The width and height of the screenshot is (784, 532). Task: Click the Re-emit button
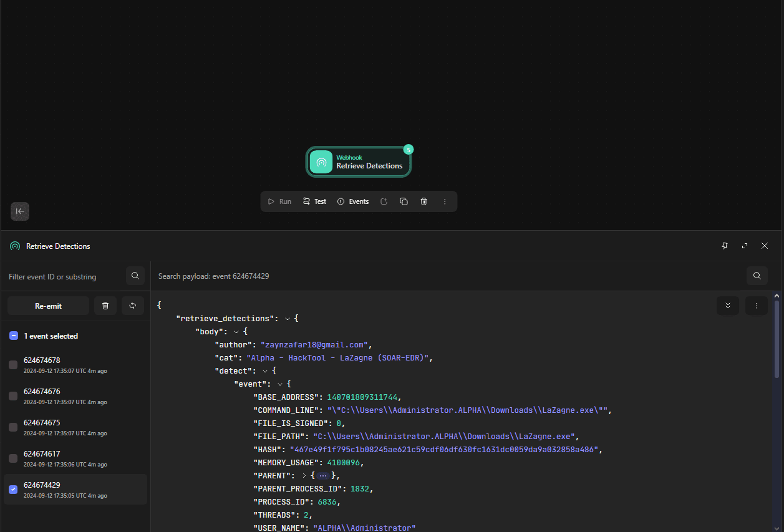(x=48, y=305)
